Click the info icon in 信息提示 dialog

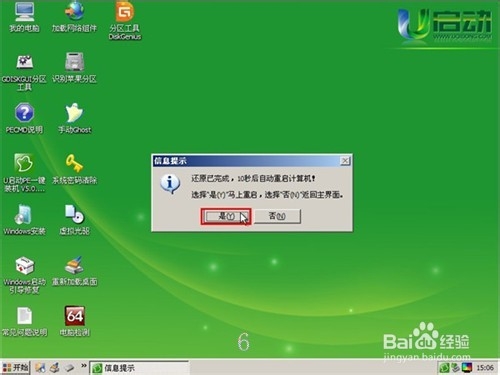170,184
